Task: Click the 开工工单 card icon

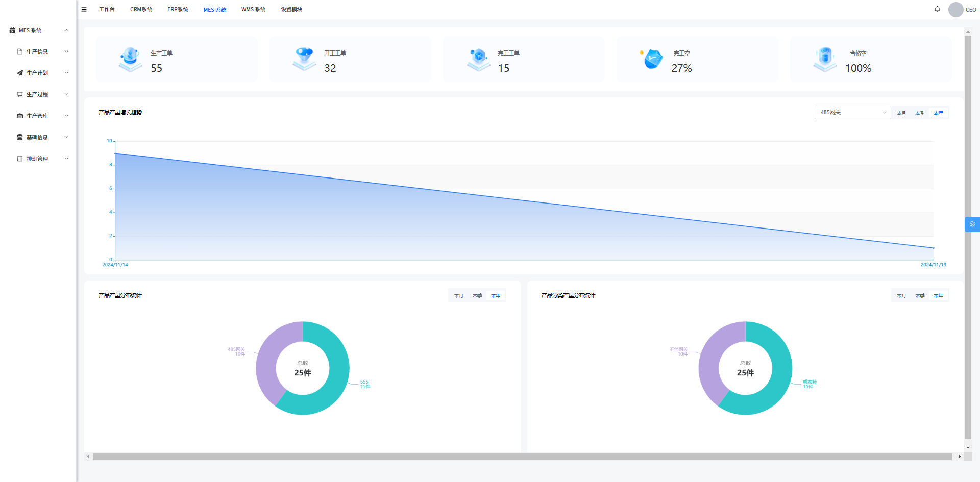Action: point(304,60)
